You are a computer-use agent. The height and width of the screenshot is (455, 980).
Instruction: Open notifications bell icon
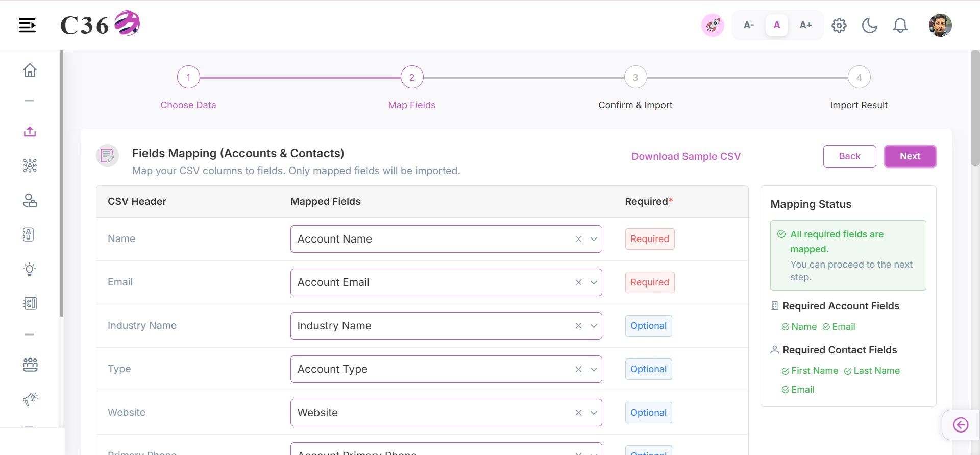(900, 26)
